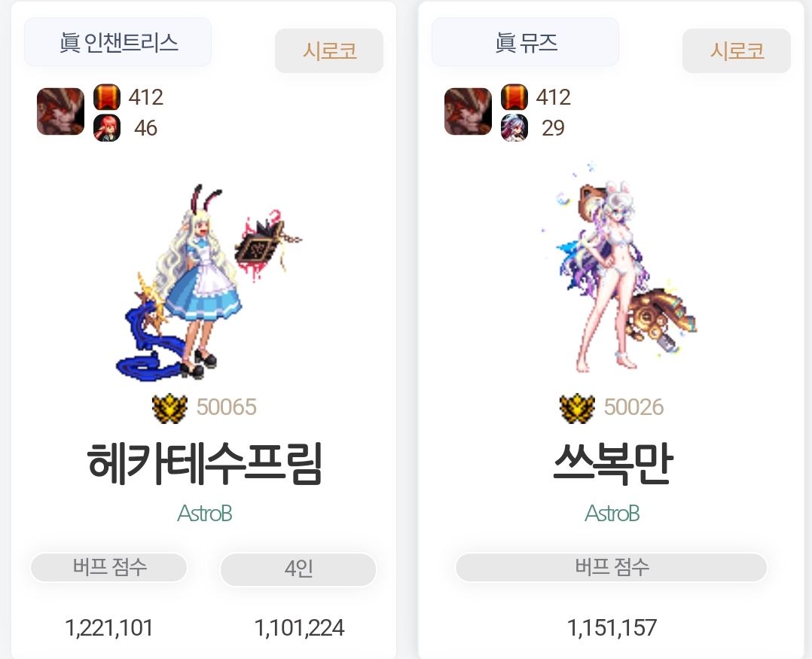This screenshot has height=659, width=812.
Task: Select the 시로코 tag on 쓰복만 card
Action: click(737, 50)
